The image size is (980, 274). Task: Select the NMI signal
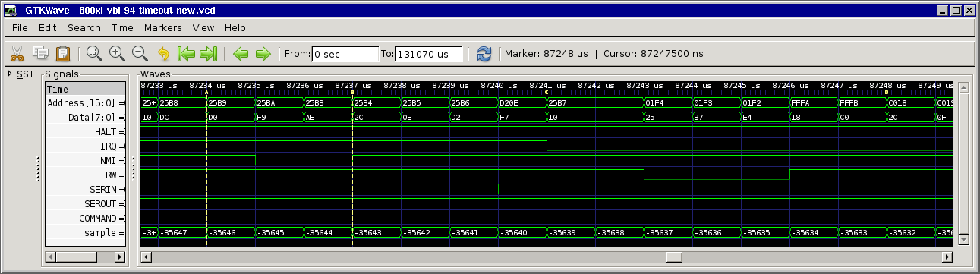pos(86,161)
